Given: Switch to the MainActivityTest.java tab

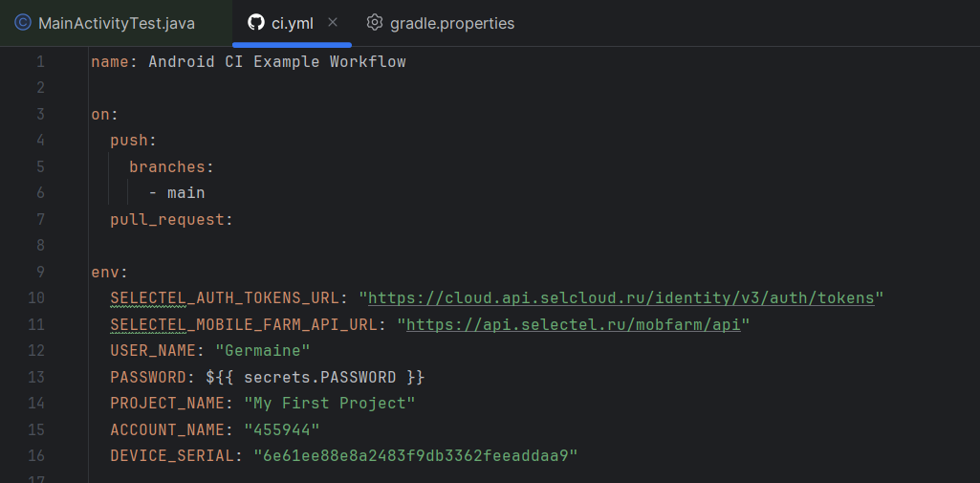Looking at the screenshot, I should tap(116, 23).
